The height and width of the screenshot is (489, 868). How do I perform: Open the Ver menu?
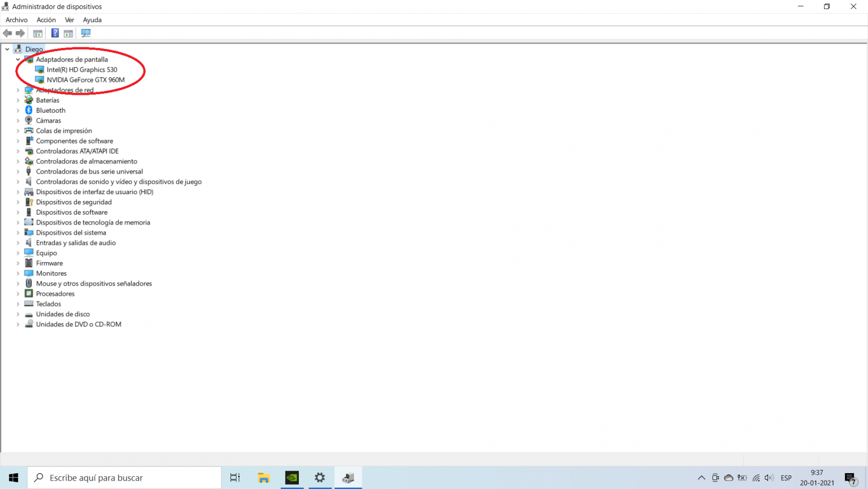pos(69,20)
